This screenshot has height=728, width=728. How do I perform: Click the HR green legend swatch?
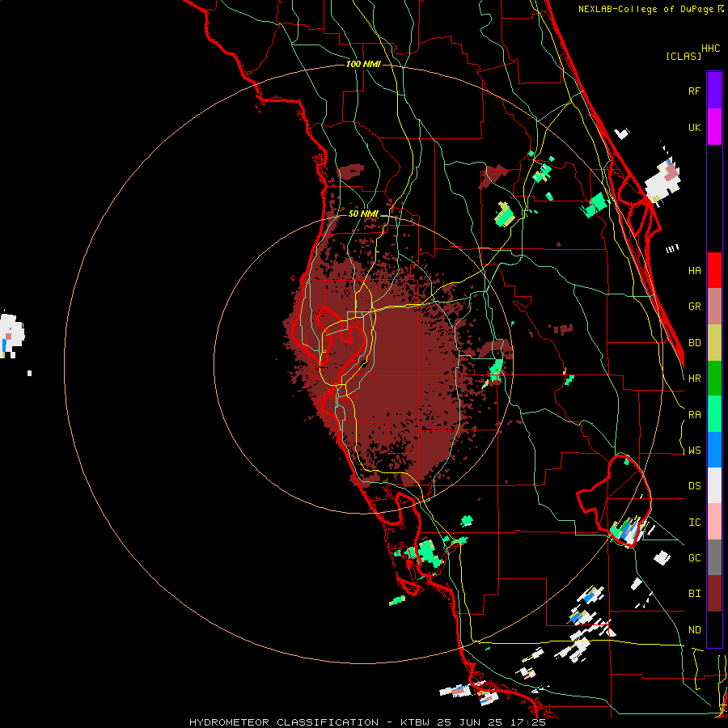[x=714, y=379]
